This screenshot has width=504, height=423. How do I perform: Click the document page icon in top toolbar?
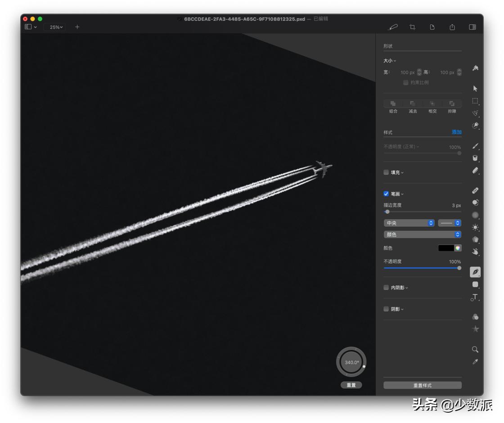coord(432,27)
